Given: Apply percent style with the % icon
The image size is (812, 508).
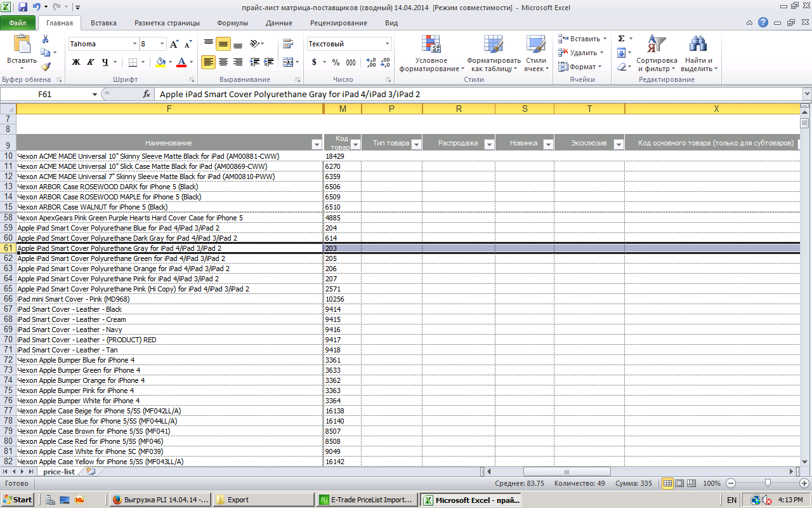Looking at the screenshot, I should click(336, 62).
